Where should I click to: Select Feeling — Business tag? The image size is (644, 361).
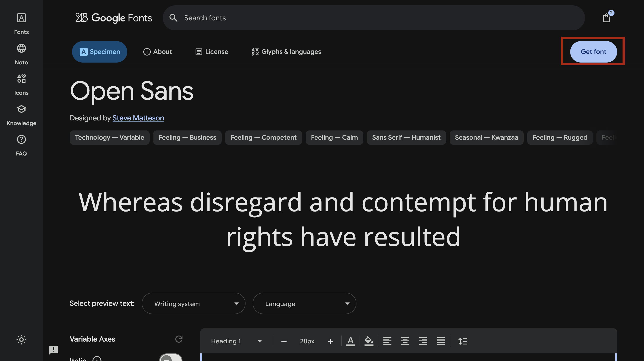coord(187,137)
